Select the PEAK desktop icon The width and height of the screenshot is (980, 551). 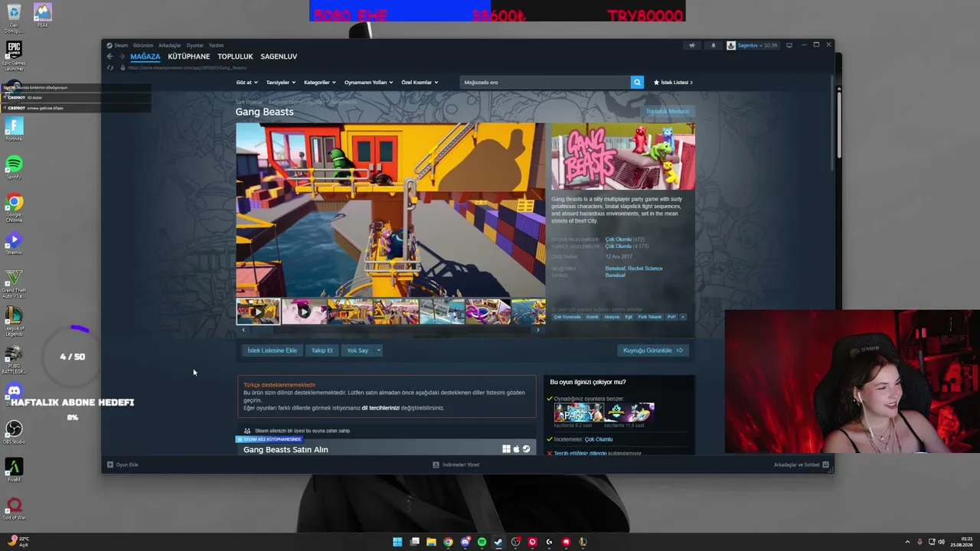click(x=43, y=15)
